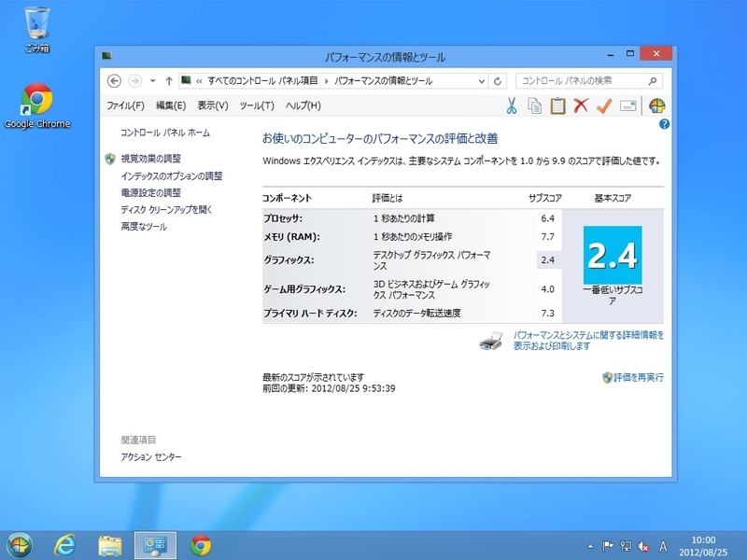Open 電源設定の調整 link
Image resolution: width=747 pixels, height=560 pixels.
pyautogui.click(x=151, y=193)
